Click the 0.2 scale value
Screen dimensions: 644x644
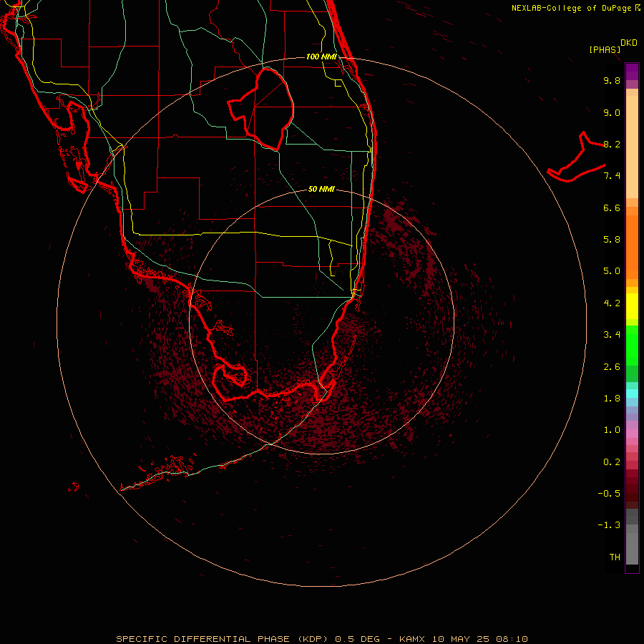pyautogui.click(x=612, y=462)
